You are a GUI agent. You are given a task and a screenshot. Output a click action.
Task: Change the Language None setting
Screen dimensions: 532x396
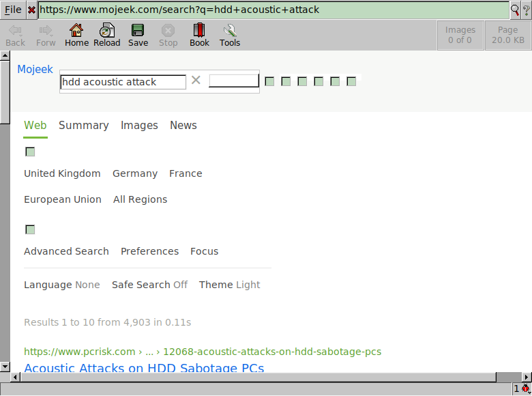click(x=62, y=285)
